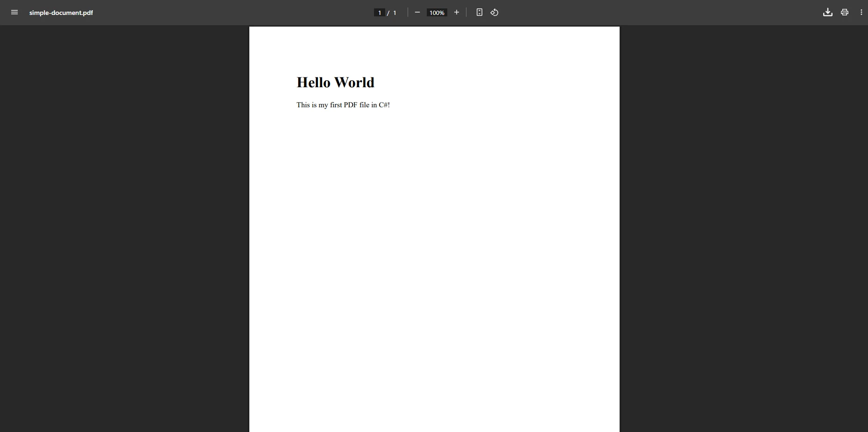Click the Hello World heading on the page
Viewport: 868px width, 432px height.
coord(335,83)
